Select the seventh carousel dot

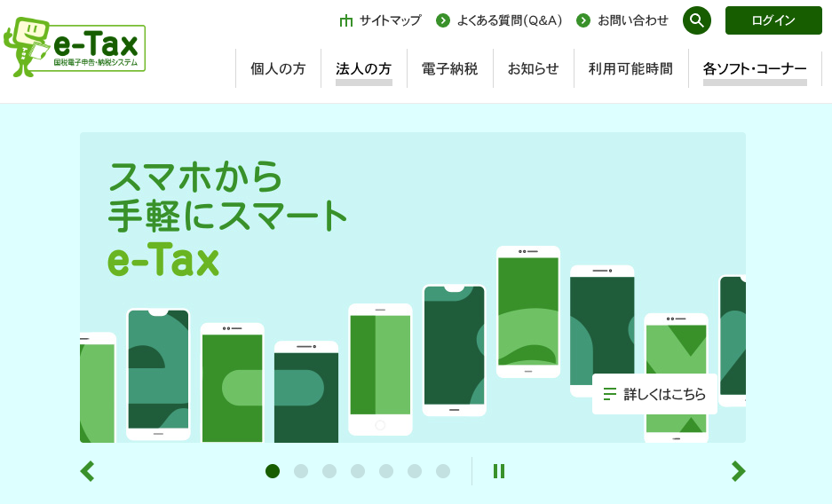pos(443,471)
